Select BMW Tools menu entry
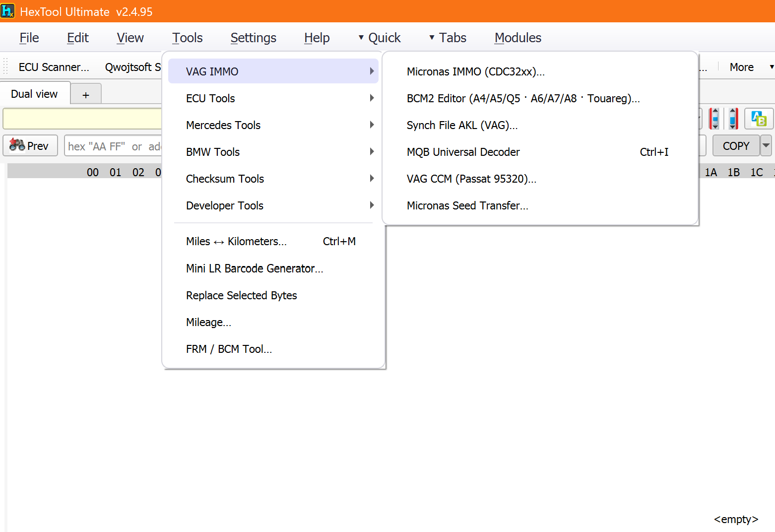The height and width of the screenshot is (532, 775). pyautogui.click(x=273, y=151)
